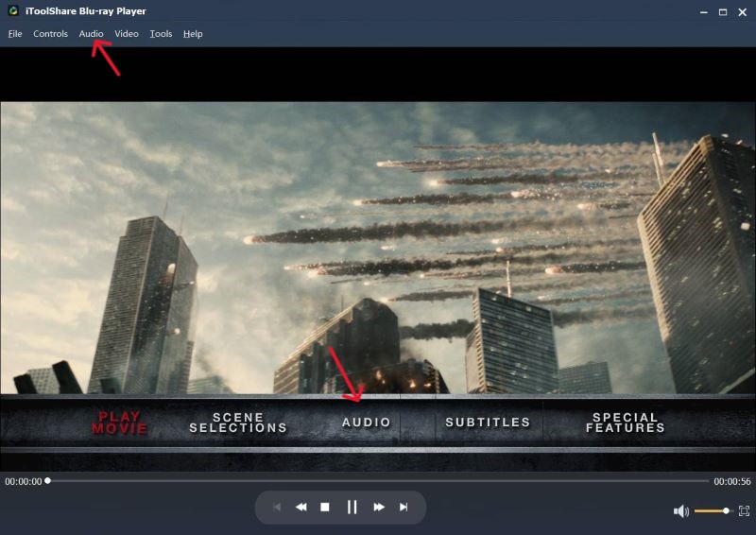Minimize the Blu-ray Player window

point(704,12)
